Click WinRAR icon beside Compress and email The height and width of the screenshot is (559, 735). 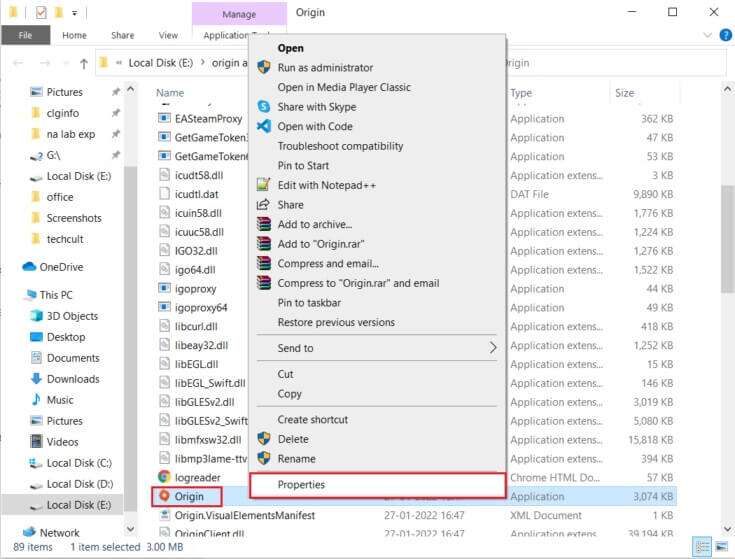click(264, 263)
